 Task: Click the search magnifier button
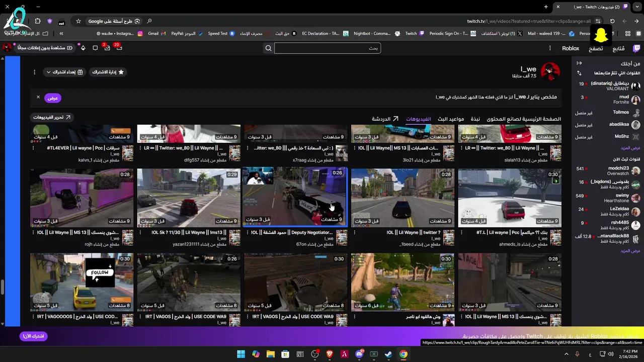[269, 48]
